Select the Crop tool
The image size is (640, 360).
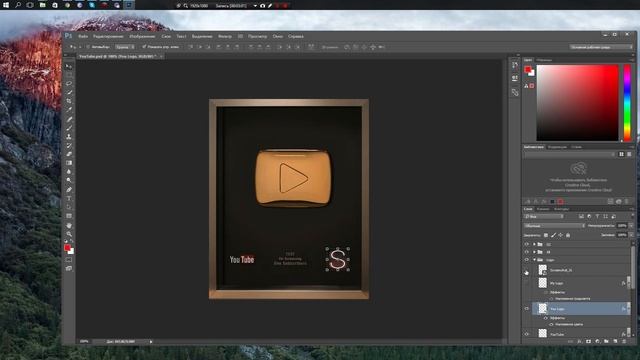coord(69,101)
